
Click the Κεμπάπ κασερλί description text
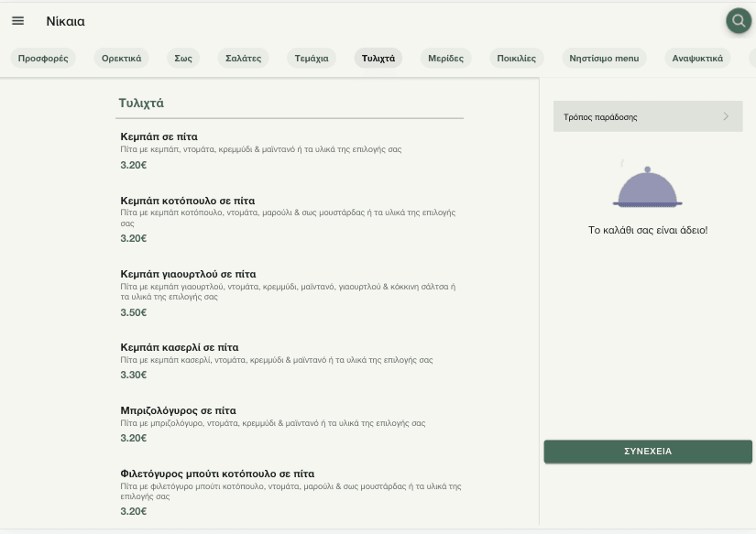(277, 360)
